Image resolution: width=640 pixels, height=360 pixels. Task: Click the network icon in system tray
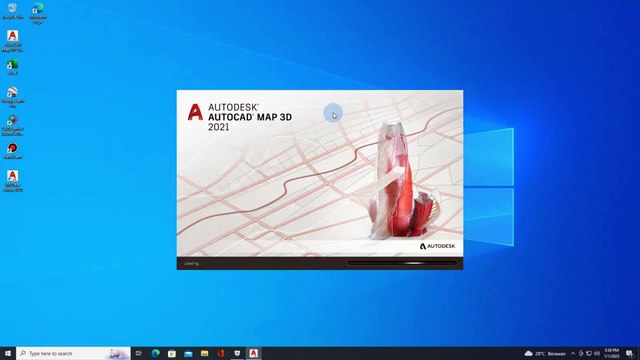pyautogui.click(x=589, y=353)
